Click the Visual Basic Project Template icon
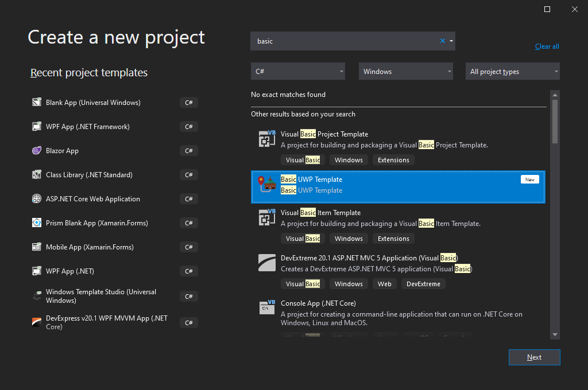588x390 pixels. [x=267, y=138]
